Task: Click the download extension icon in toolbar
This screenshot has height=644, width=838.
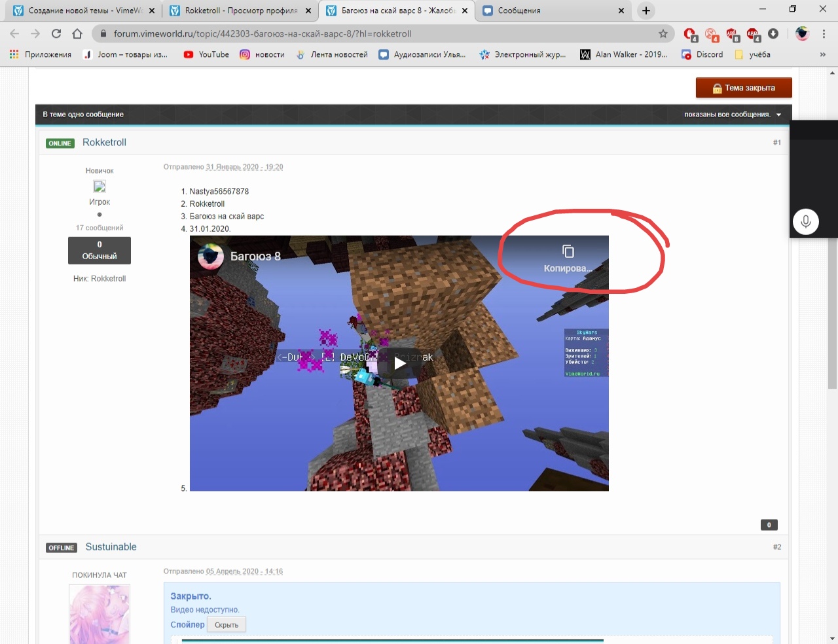Action: click(773, 33)
